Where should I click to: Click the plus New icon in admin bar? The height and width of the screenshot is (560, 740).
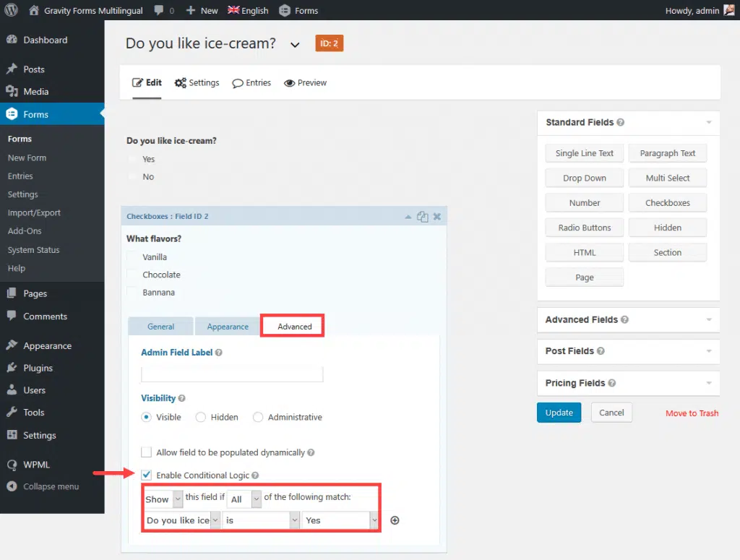(191, 10)
